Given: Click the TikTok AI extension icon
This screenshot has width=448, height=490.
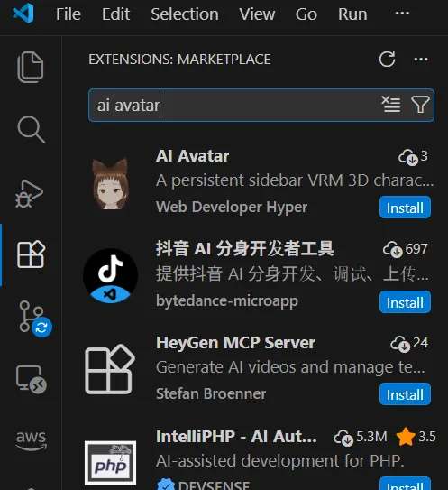Looking at the screenshot, I should tap(111, 276).
